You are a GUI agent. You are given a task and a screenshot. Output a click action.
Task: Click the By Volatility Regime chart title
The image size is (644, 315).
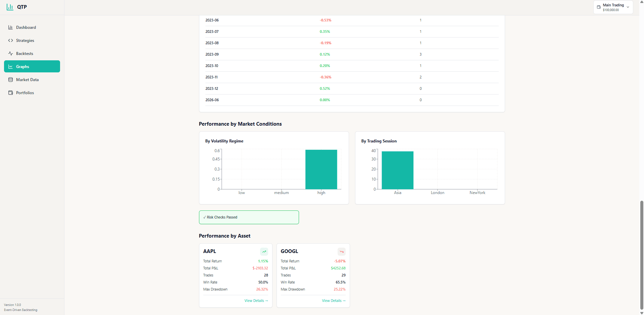click(224, 141)
